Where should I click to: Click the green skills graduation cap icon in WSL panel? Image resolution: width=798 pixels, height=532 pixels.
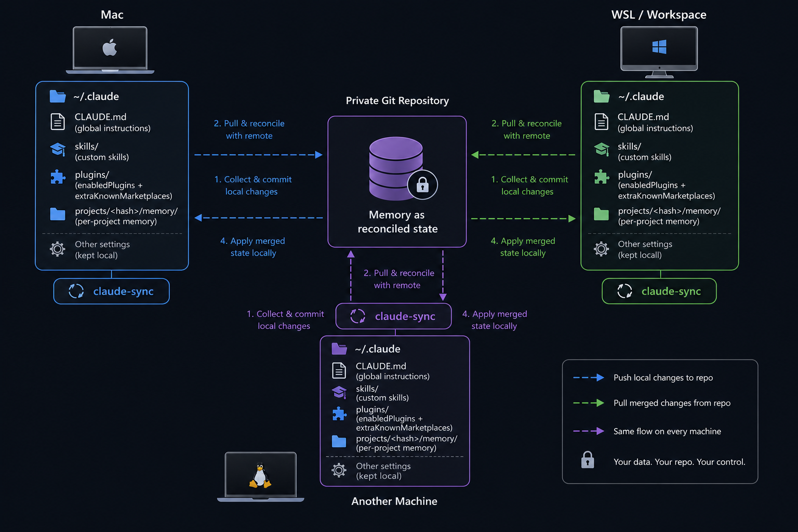(602, 149)
